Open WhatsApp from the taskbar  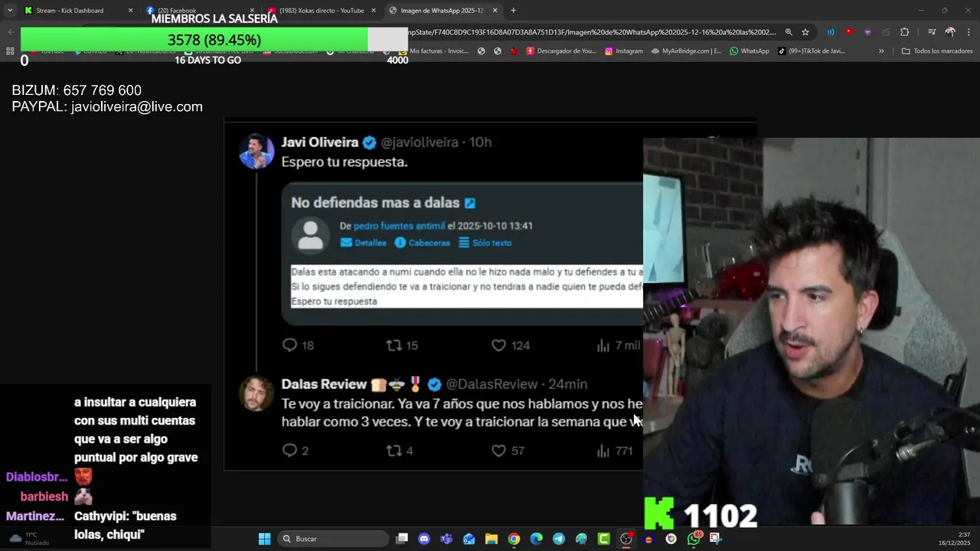694,539
